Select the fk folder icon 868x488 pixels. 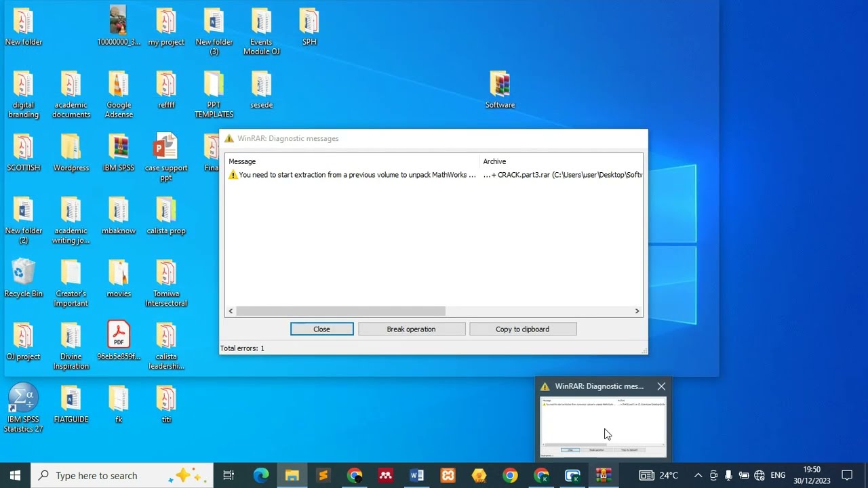119,404
